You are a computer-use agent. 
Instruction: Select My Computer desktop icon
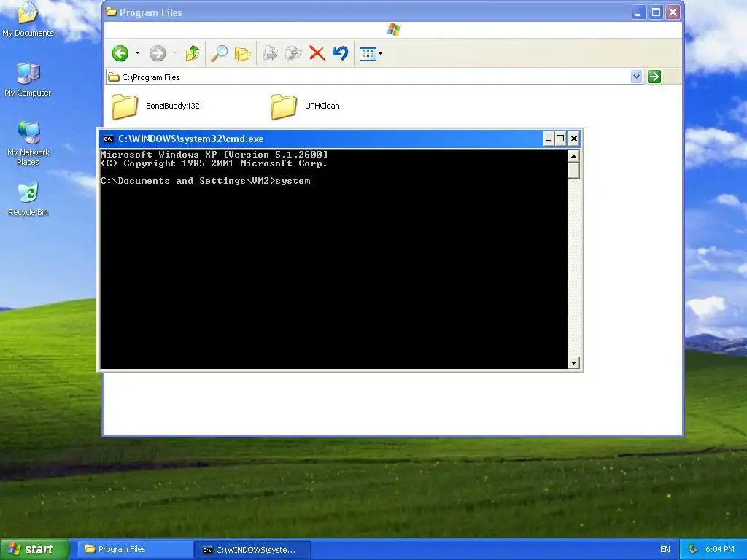tap(28, 79)
